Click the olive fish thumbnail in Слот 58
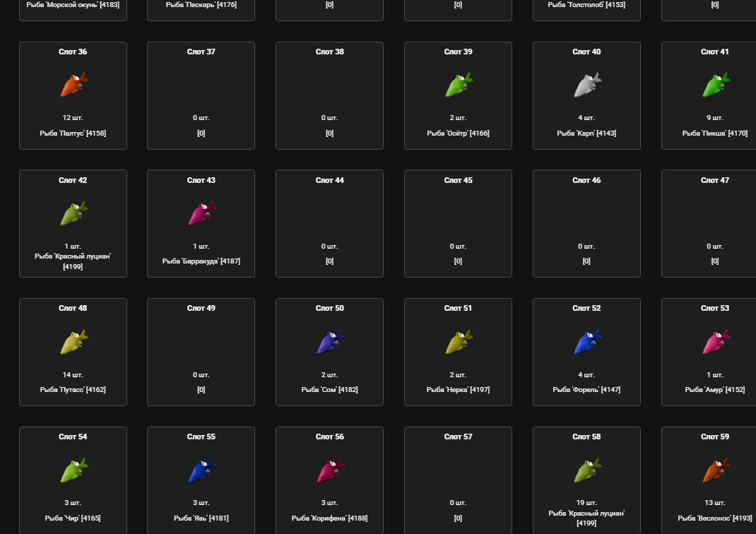The width and height of the screenshot is (756, 534). 587,470
